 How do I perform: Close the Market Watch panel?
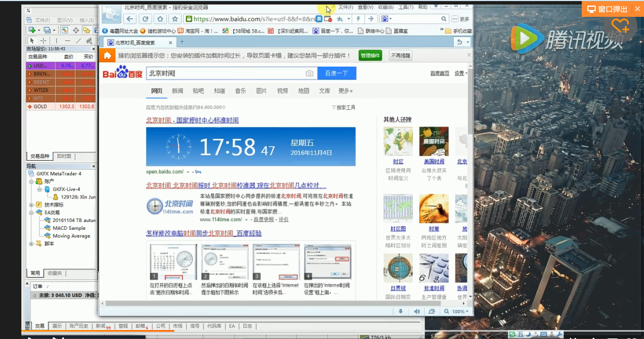(93, 49)
